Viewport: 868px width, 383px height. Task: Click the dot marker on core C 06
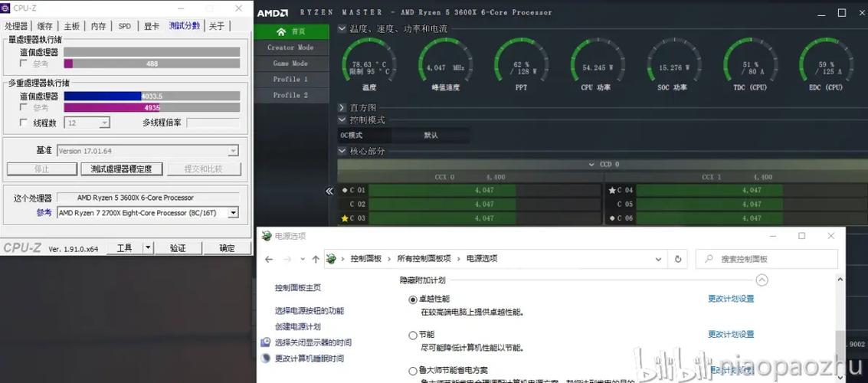point(612,218)
